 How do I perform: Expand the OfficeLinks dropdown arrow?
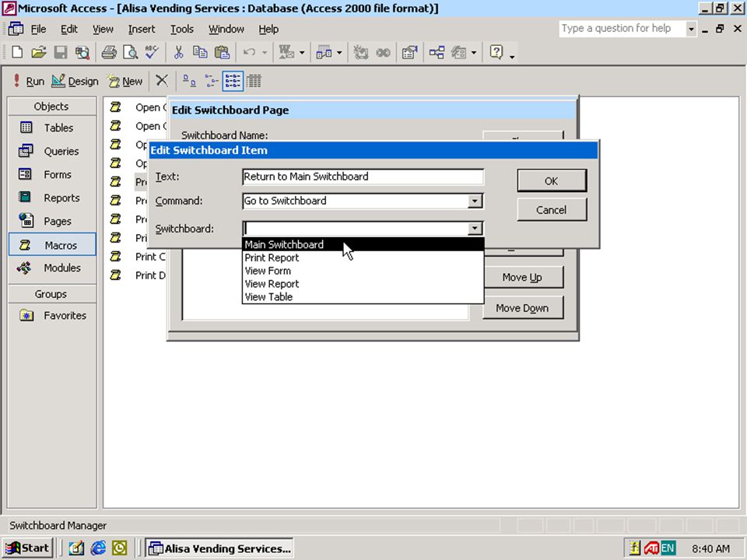(302, 52)
